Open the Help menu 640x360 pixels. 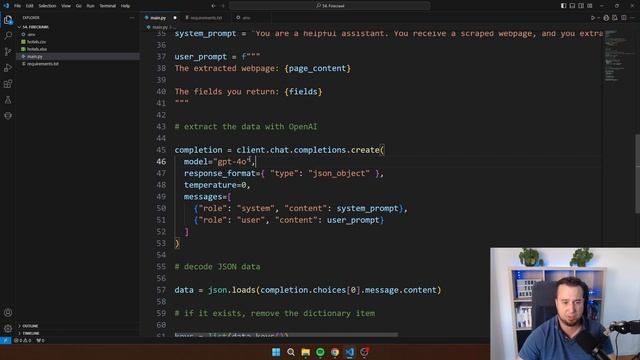click(125, 6)
